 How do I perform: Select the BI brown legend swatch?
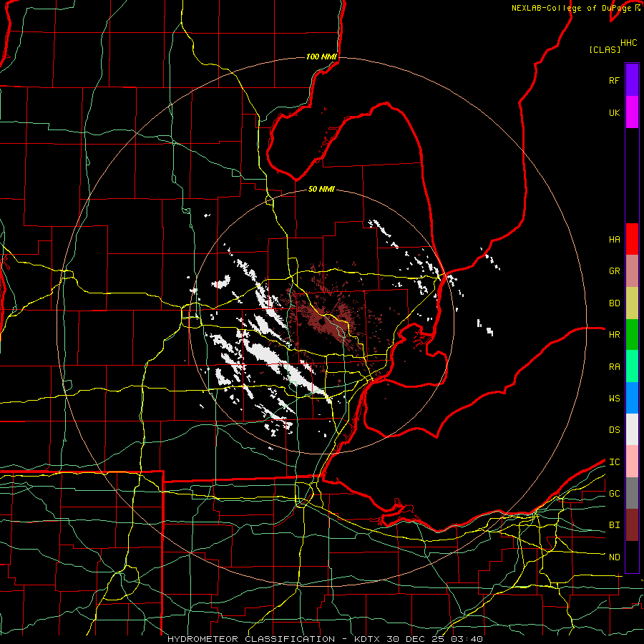click(x=632, y=525)
